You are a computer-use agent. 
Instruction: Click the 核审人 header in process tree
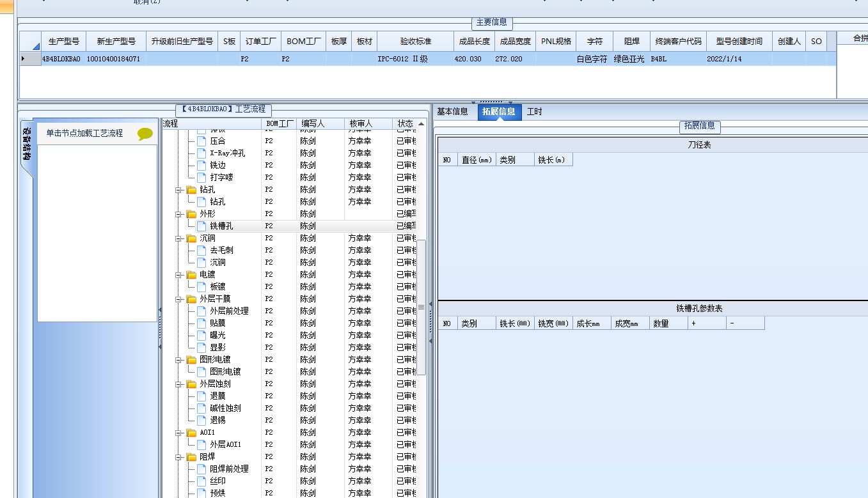click(368, 123)
